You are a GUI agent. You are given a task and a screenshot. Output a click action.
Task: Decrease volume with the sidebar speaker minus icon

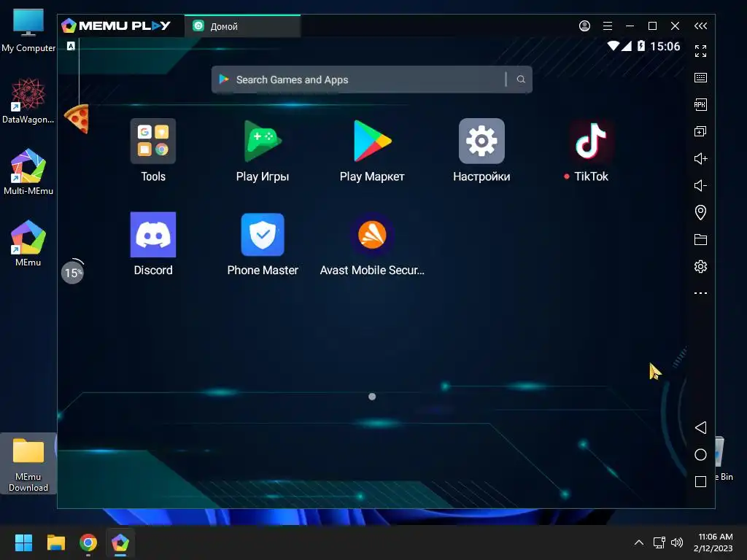click(x=700, y=185)
